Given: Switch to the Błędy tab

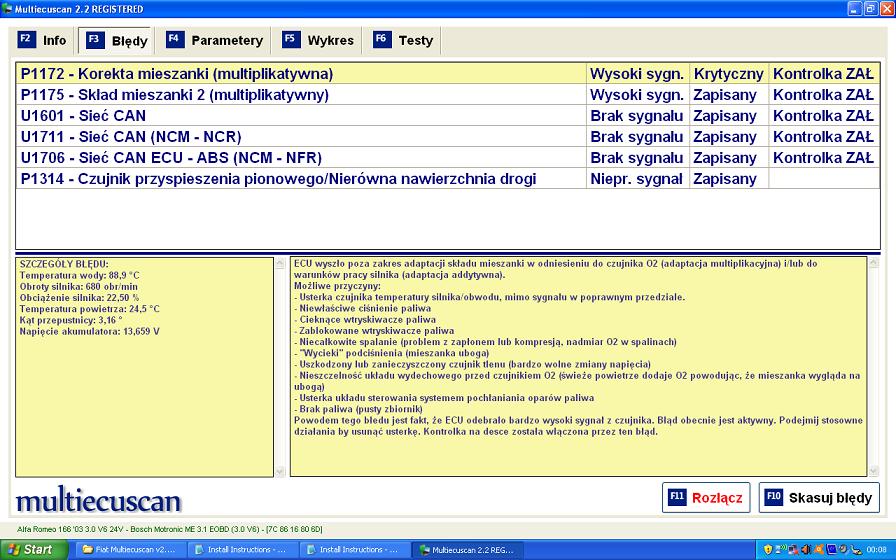Looking at the screenshot, I should coord(117,41).
